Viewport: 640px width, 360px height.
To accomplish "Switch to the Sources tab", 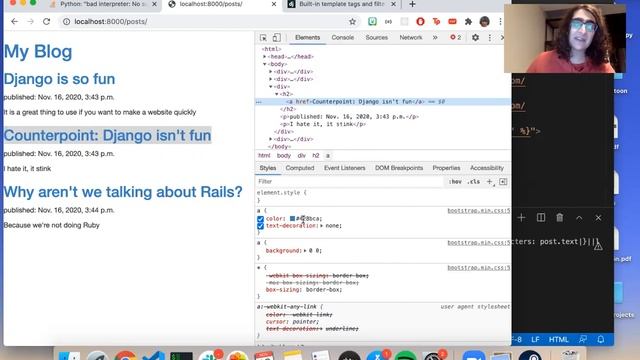I will [376, 38].
